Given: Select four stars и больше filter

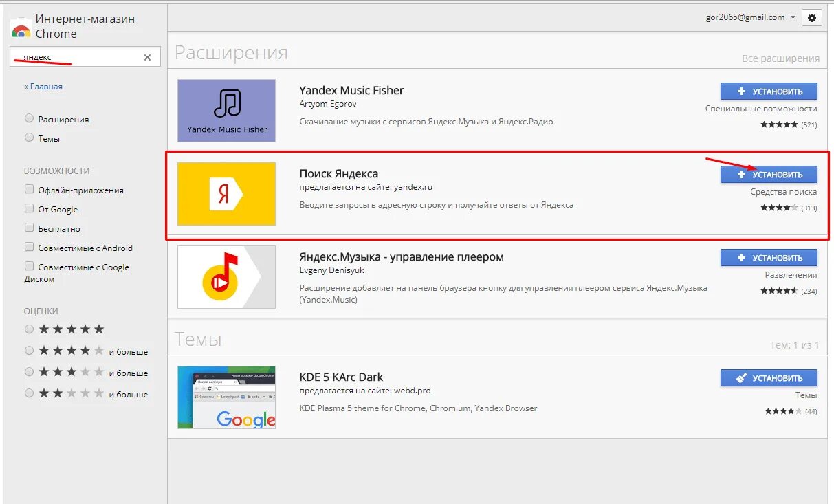Looking at the screenshot, I should (x=29, y=351).
